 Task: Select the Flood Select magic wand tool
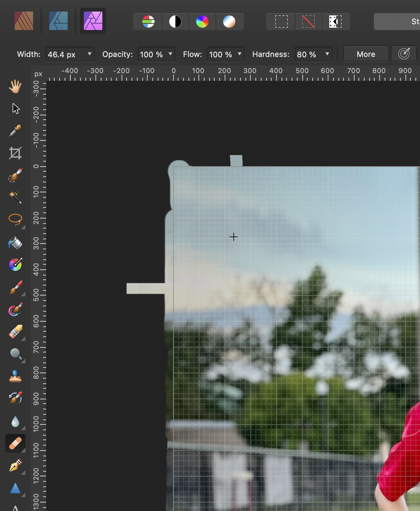pyautogui.click(x=15, y=197)
